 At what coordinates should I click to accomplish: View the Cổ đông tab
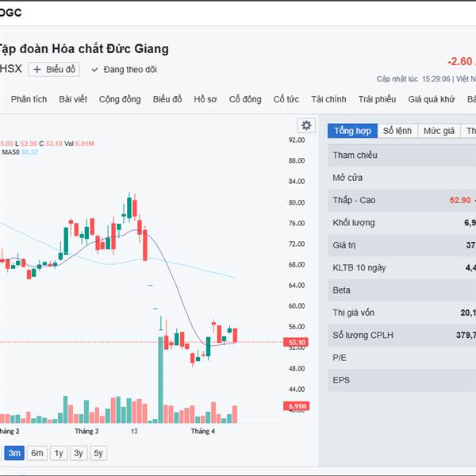click(x=245, y=99)
